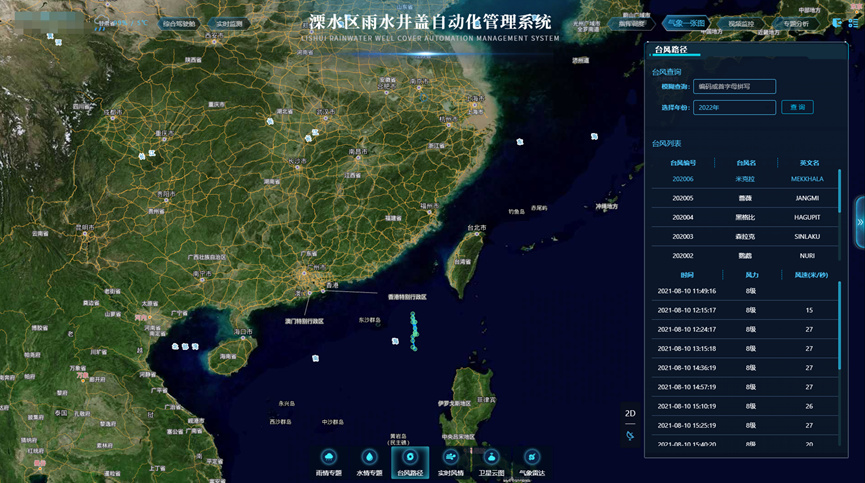Select track record 2021-08-10 15:10:19
The height and width of the screenshot is (483, 865).
click(x=744, y=406)
